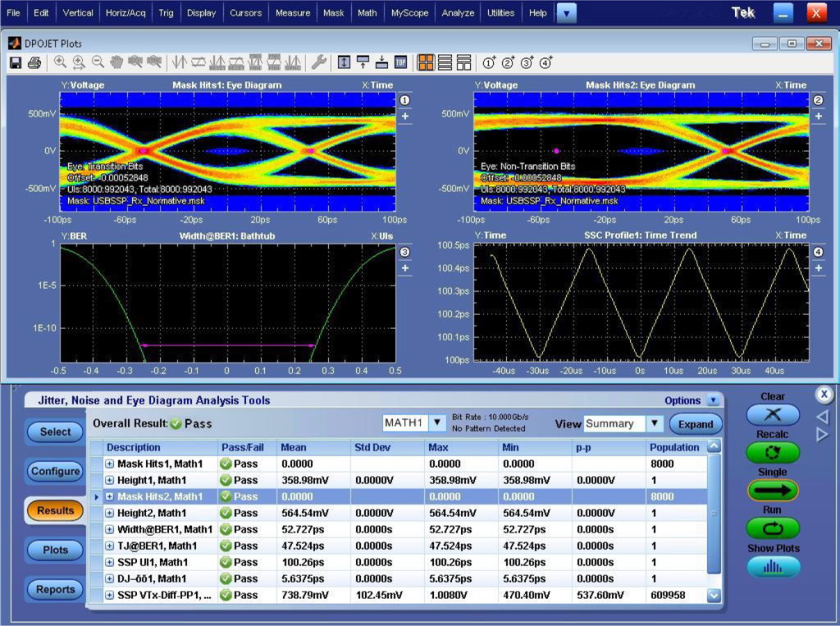Switch to stacked rows plot layout

(445, 62)
